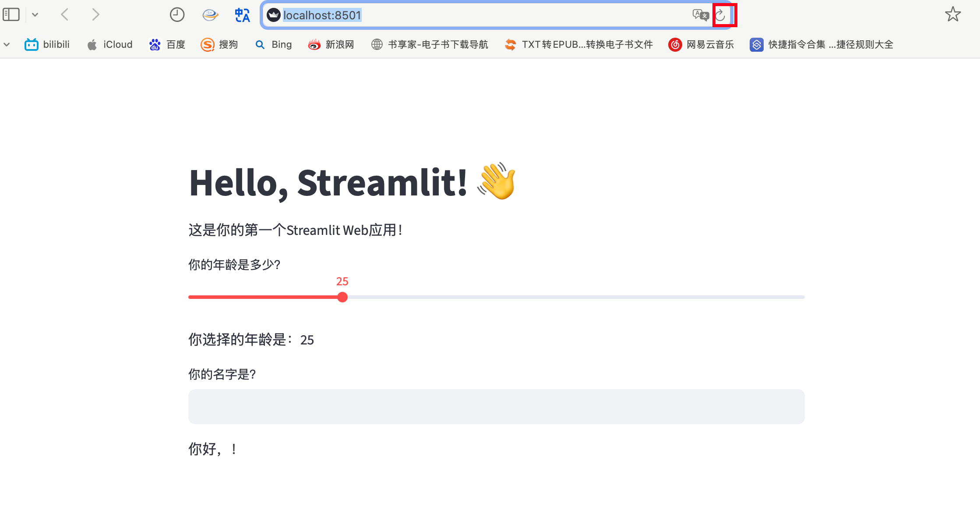This screenshot has width=980, height=518.
Task: Click the age slider handle showing 25
Action: pos(342,297)
